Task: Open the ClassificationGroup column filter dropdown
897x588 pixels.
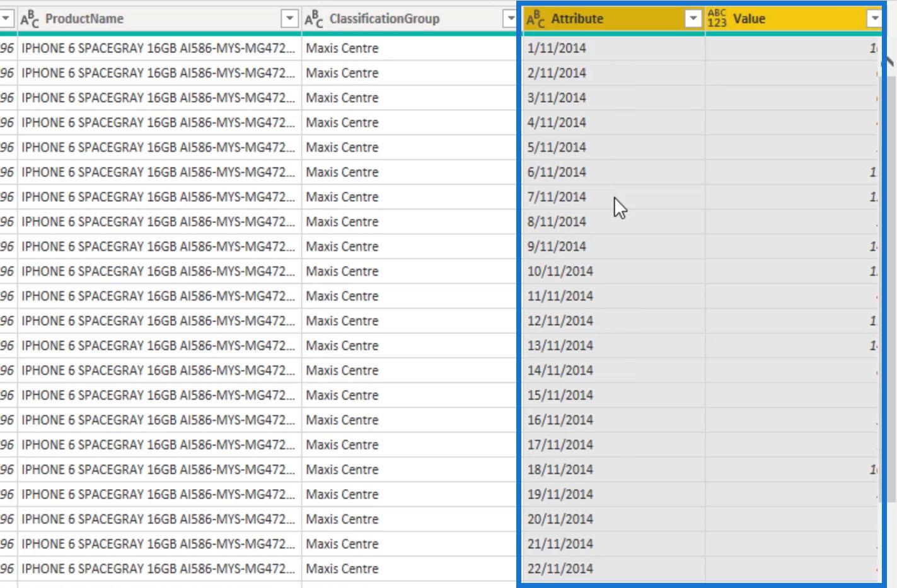Action: 510,19
